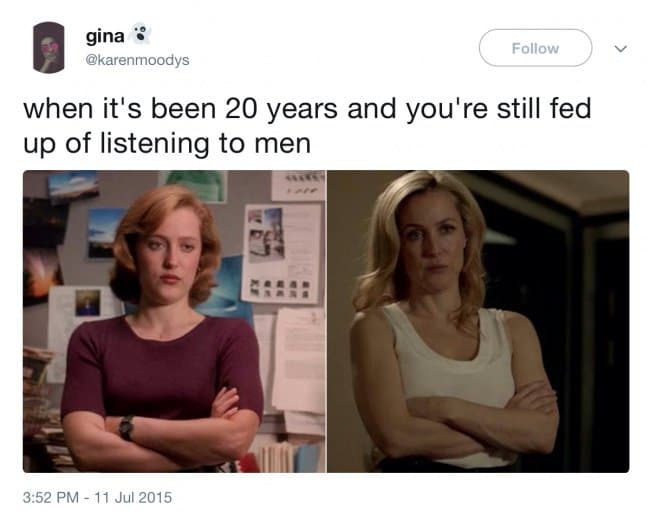This screenshot has width=650, height=520.
Task: Click the wristwatch in the left photo
Action: tap(126, 428)
